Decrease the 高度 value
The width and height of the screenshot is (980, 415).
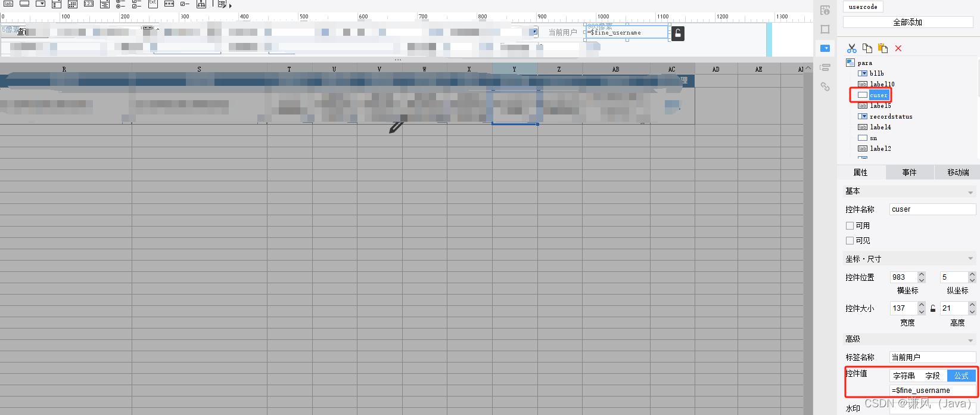click(972, 311)
